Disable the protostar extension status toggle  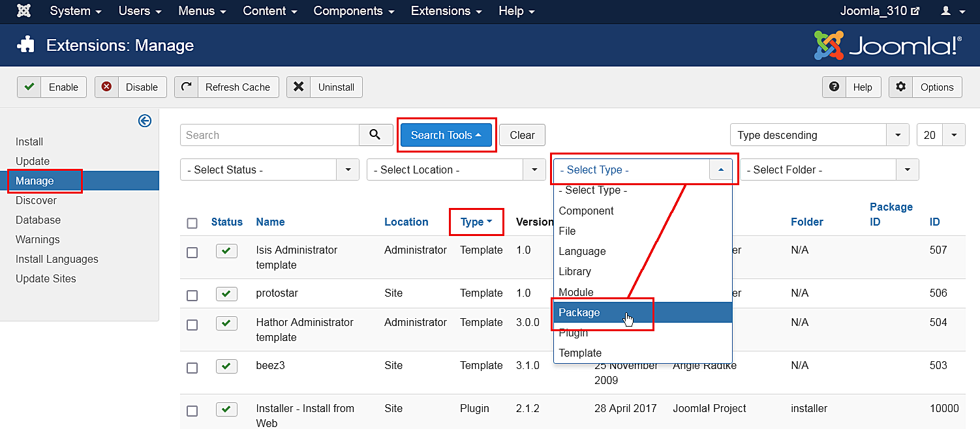coord(226,293)
